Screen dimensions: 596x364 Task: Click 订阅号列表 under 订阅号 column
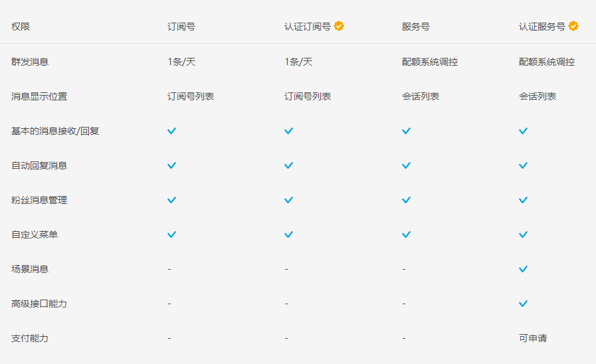coord(191,96)
